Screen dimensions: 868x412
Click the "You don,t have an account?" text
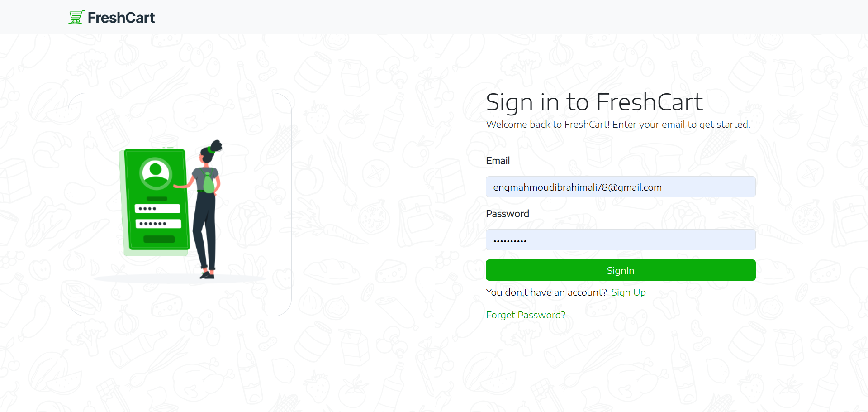click(546, 292)
